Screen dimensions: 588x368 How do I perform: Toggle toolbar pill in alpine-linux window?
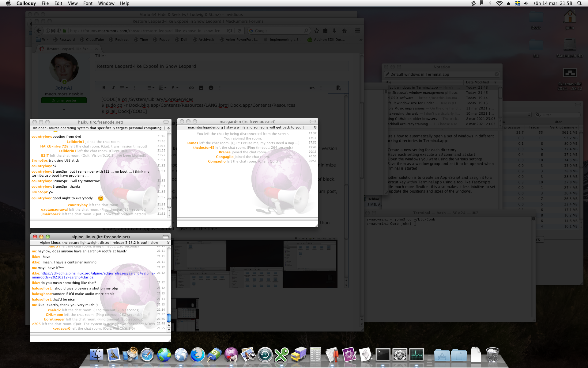pyautogui.click(x=166, y=237)
